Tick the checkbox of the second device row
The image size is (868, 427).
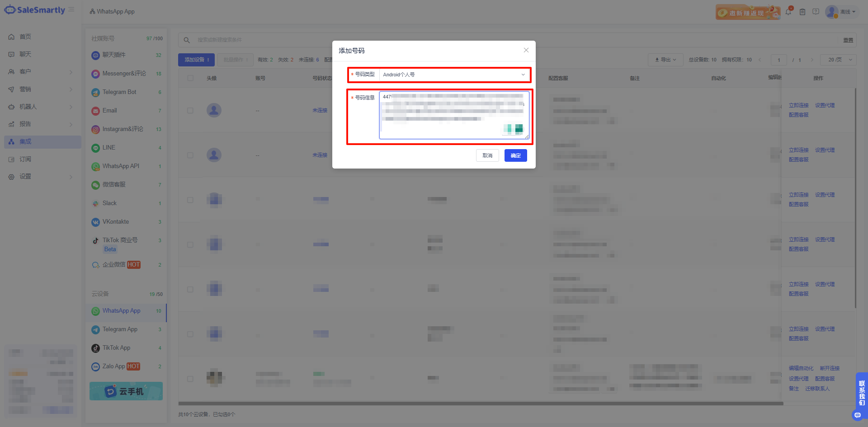tap(190, 155)
